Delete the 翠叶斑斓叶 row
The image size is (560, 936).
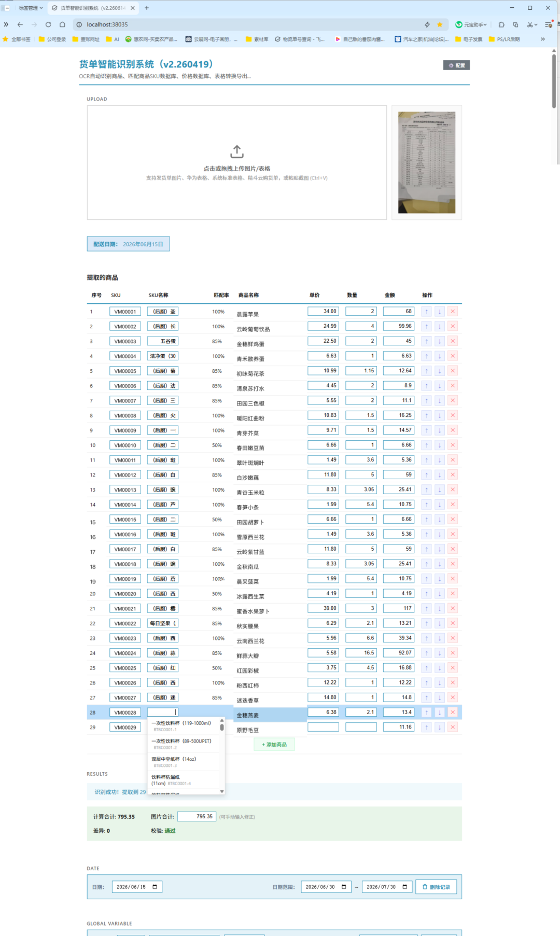(x=453, y=460)
